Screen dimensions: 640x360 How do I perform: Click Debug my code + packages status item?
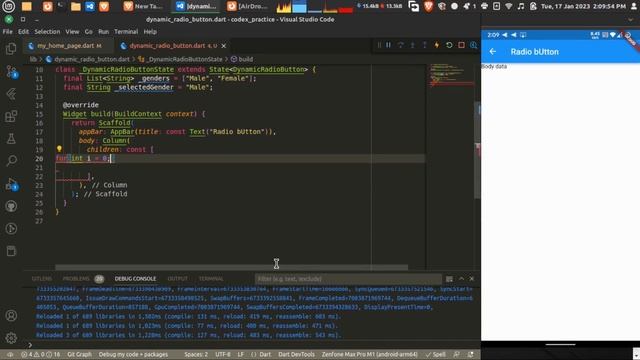[133, 354]
